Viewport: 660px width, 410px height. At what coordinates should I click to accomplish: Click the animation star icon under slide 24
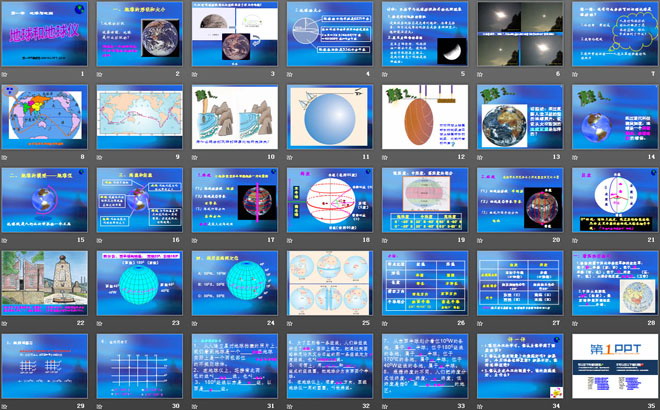pyautogui.click(x=195, y=323)
